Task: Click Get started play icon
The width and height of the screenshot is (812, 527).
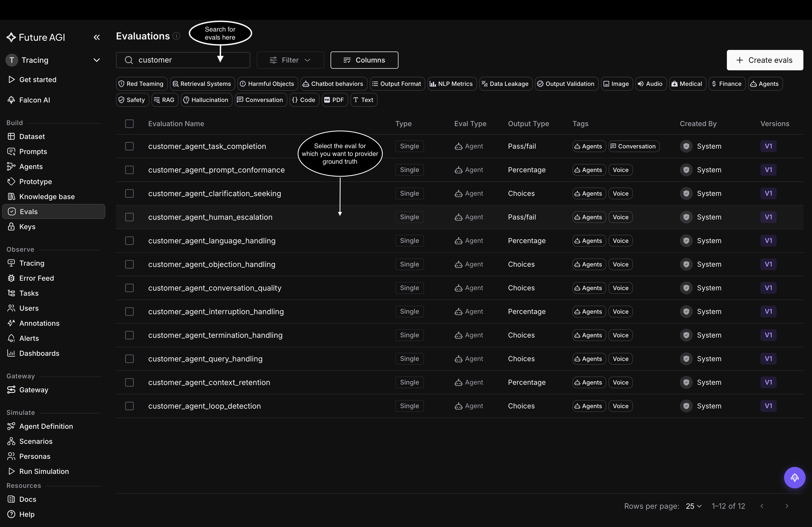Action: coord(11,79)
